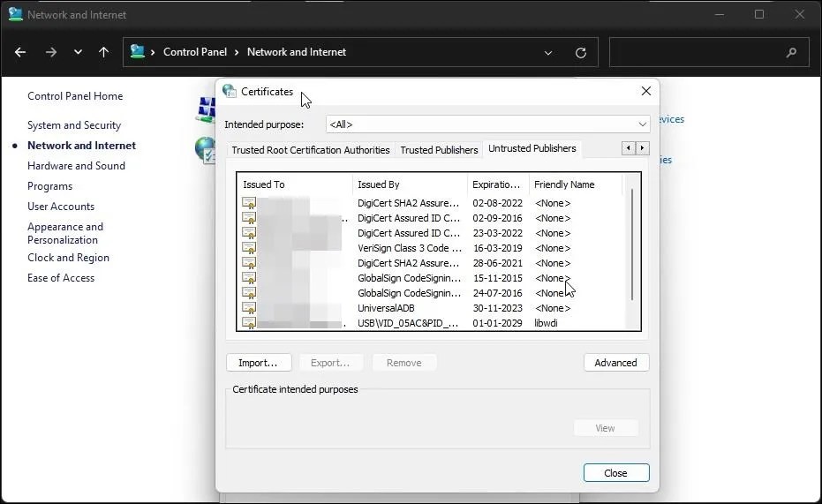Image resolution: width=822 pixels, height=504 pixels.
Task: Click the address bar Control Panel icon
Action: 138,51
